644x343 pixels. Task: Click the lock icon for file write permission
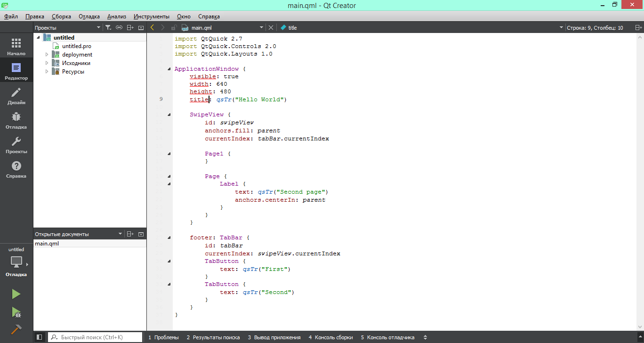[x=174, y=28]
